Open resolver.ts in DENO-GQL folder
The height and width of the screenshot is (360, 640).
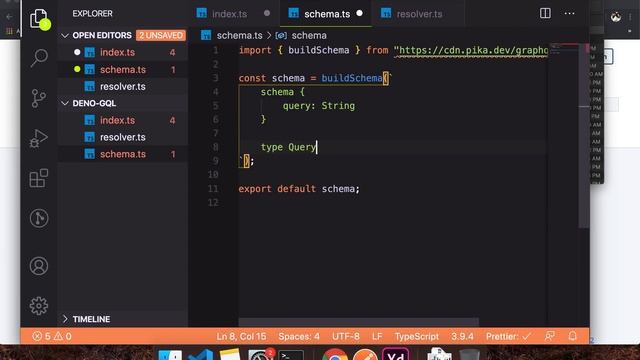pyautogui.click(x=123, y=137)
